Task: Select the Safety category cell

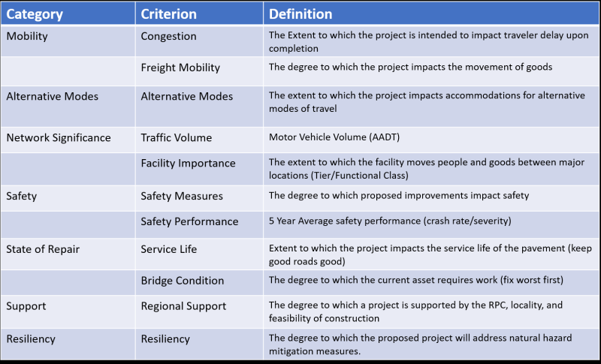Action: click(22, 196)
